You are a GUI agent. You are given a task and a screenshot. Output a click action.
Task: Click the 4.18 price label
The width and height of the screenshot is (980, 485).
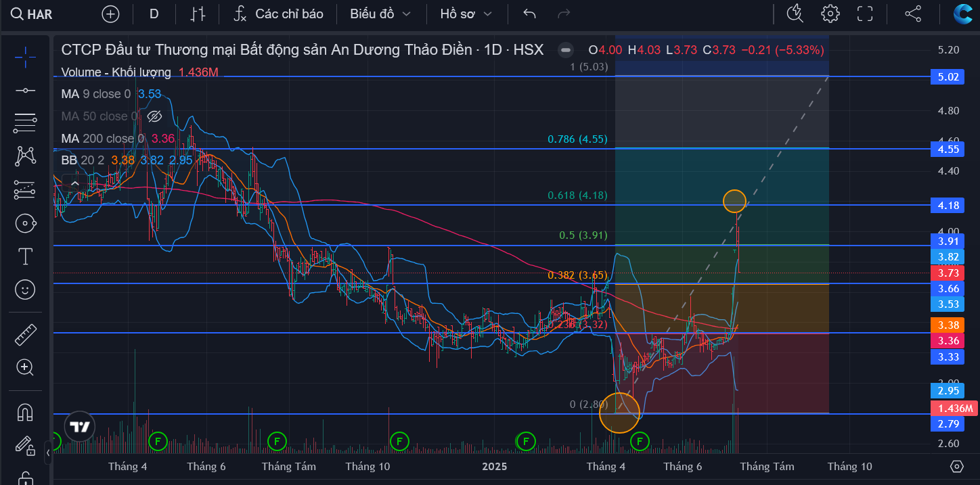[948, 205]
